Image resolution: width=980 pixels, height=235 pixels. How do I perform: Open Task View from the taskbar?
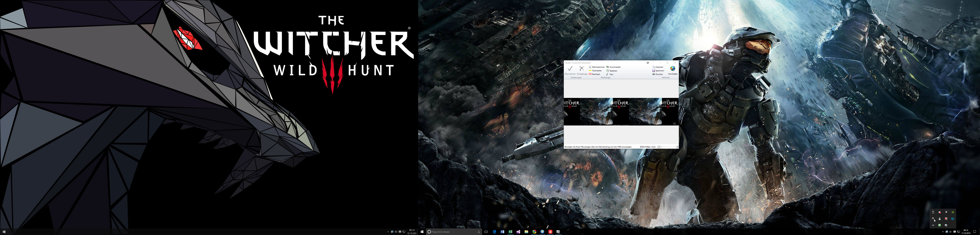(x=486, y=232)
